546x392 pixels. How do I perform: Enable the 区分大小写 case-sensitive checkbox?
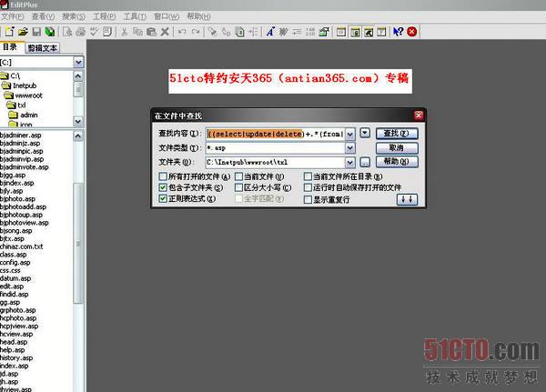click(x=238, y=187)
